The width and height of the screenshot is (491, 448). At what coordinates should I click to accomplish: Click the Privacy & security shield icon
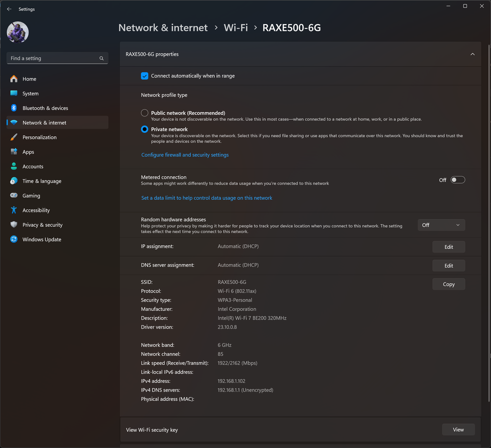(14, 225)
